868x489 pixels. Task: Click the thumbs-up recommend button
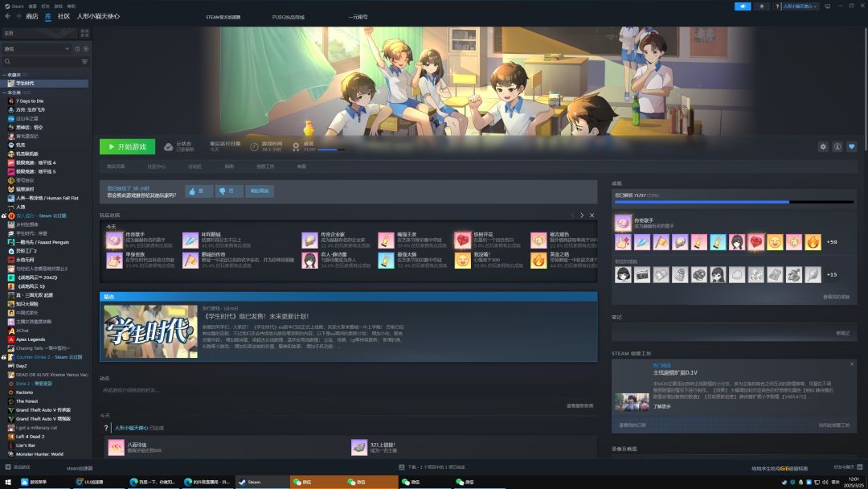[x=199, y=191]
